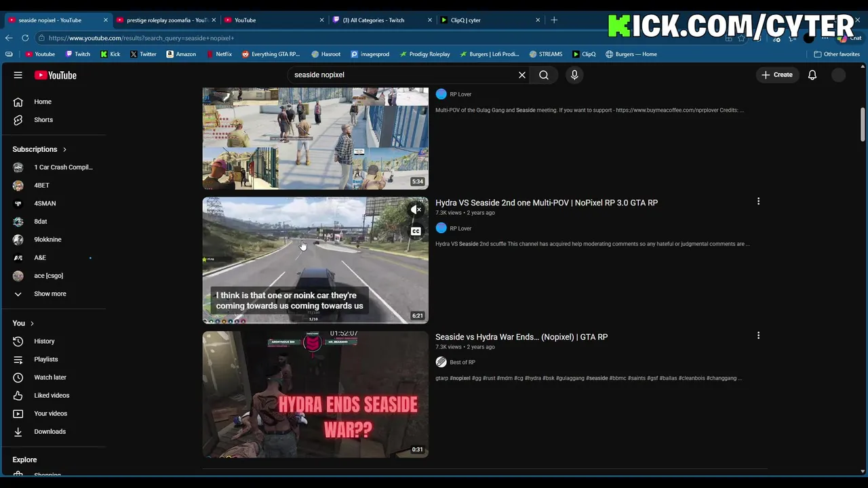Open the YouTube guide hamburger menu
The width and height of the screenshot is (868, 488).
[18, 75]
